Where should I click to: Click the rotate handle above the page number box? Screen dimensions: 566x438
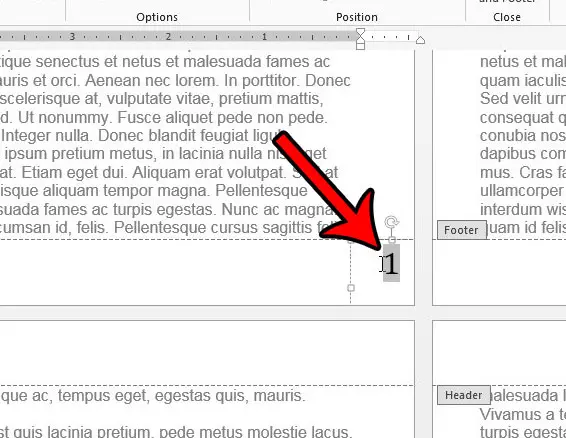[392, 222]
